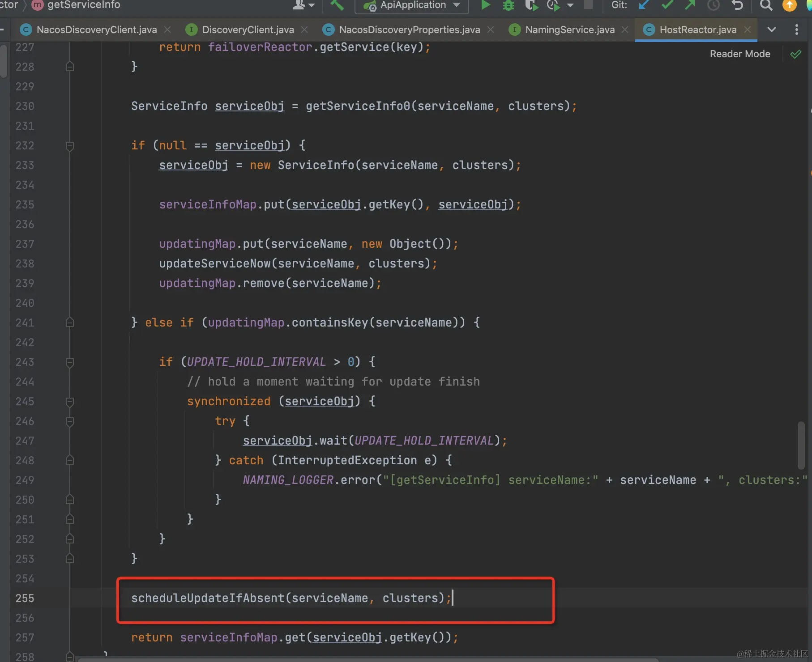Screen dimensions: 812x662
Task: Show Git history clock icon
Action: click(x=714, y=5)
